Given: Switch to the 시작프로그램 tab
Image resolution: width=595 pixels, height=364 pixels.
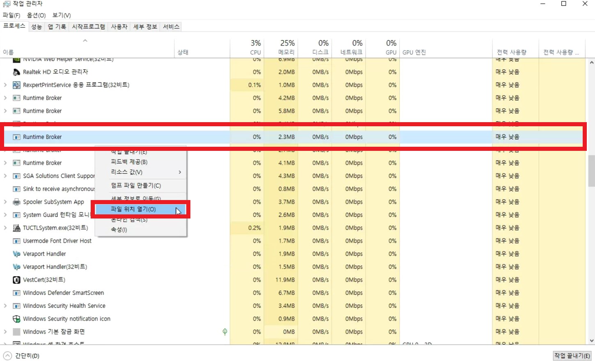Looking at the screenshot, I should click(89, 27).
